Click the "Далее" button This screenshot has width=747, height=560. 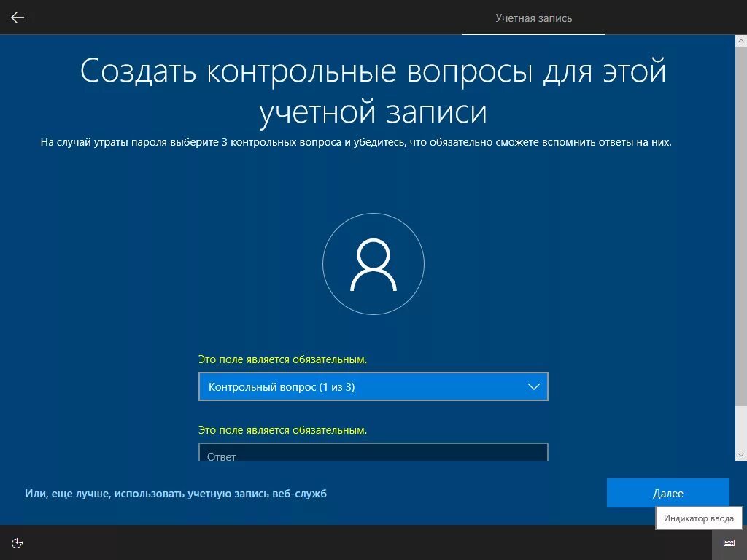pos(667,493)
